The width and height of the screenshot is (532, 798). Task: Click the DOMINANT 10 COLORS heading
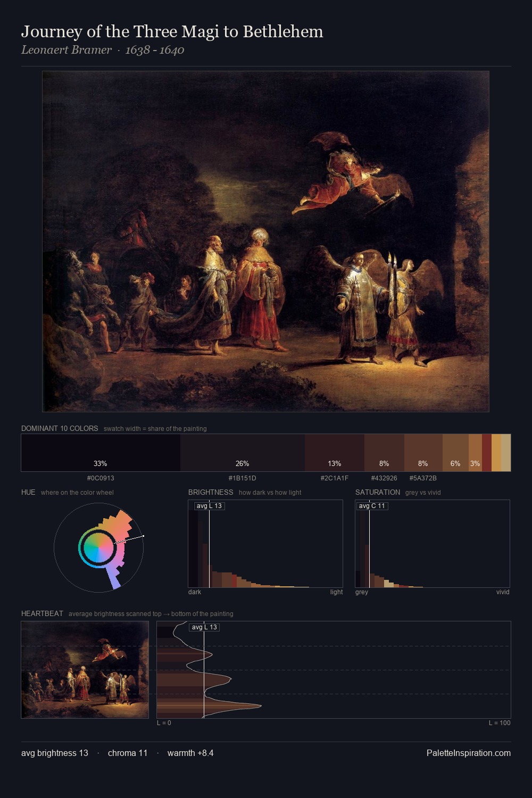click(x=60, y=428)
